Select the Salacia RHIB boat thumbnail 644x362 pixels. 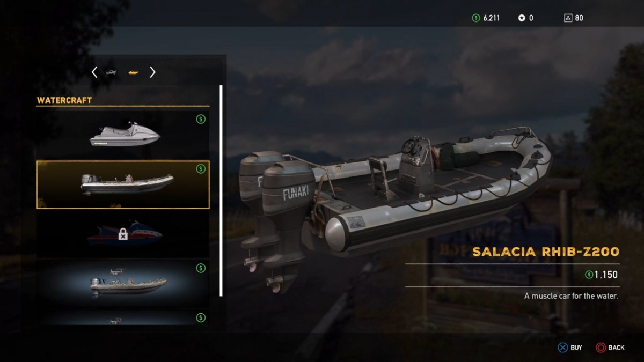(x=123, y=184)
